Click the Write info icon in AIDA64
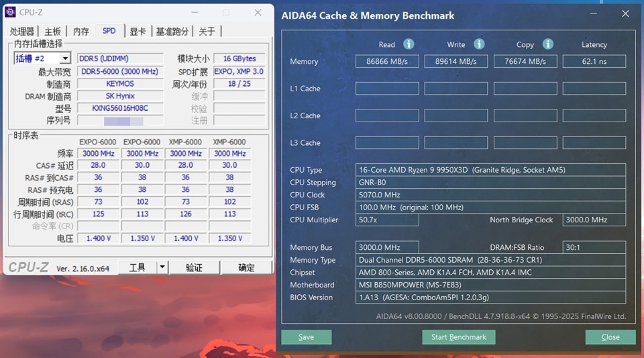This screenshot has width=644, height=358. [479, 44]
